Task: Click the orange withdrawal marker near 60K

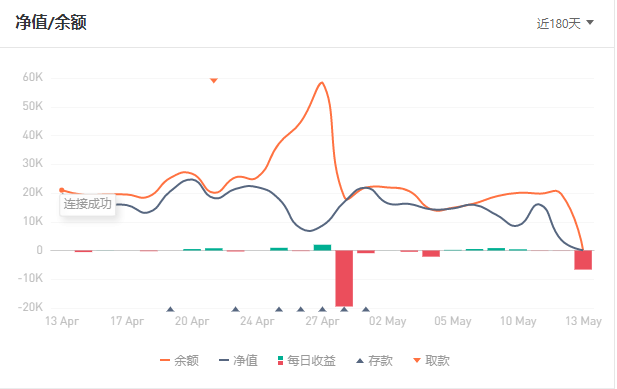Action: click(214, 80)
